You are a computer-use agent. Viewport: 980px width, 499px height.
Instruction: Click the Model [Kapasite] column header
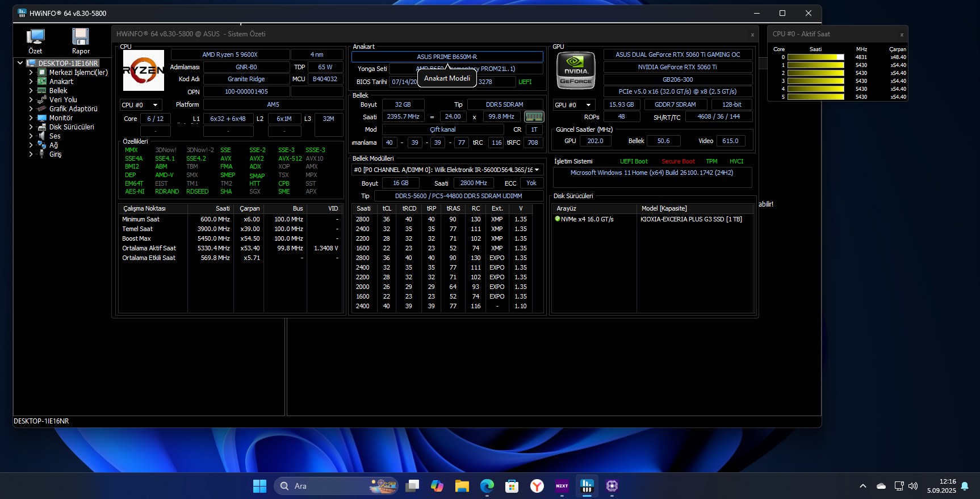(x=696, y=208)
